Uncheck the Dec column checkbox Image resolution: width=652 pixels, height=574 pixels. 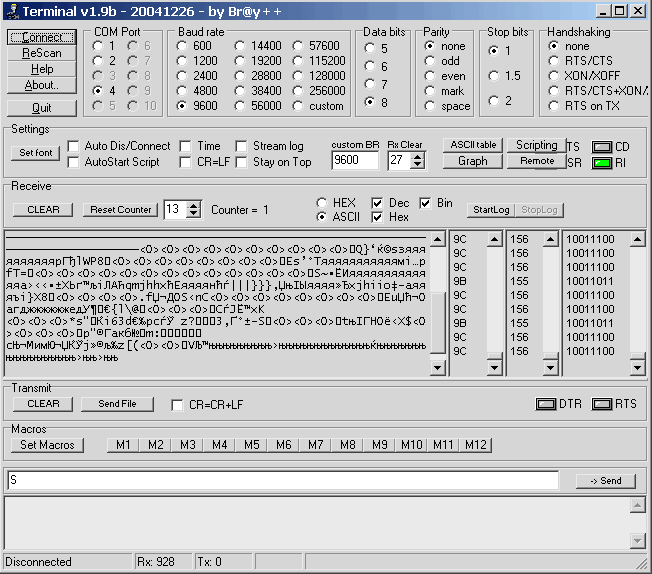[377, 203]
